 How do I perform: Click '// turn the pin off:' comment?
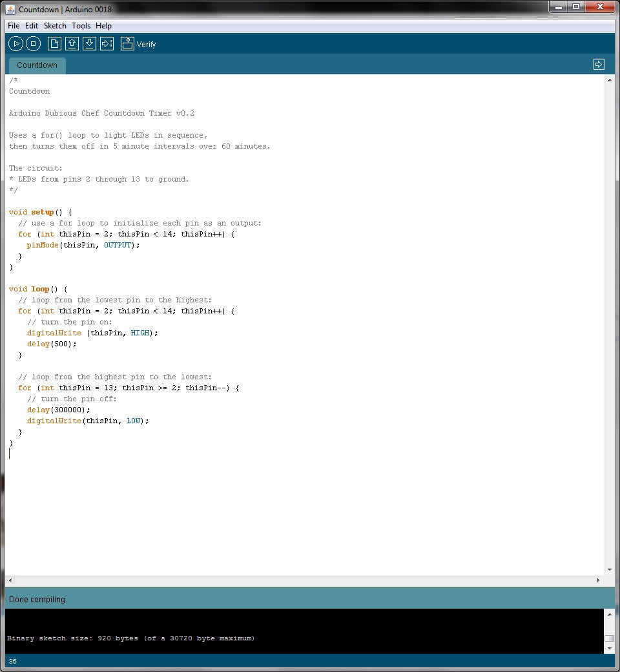point(72,399)
